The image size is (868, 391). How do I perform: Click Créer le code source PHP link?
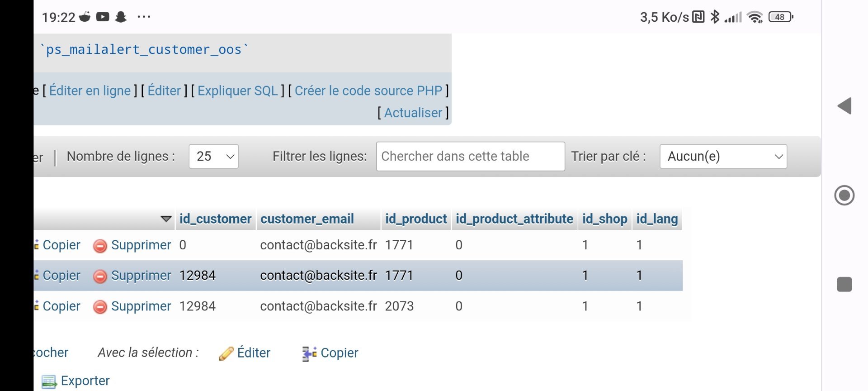click(x=368, y=91)
